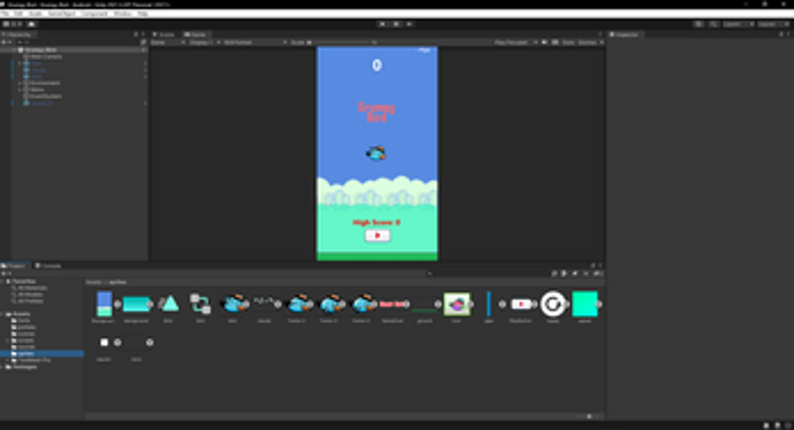The height and width of the screenshot is (430, 794).
Task: Select the cyan triangle Bird asset
Action: (169, 304)
